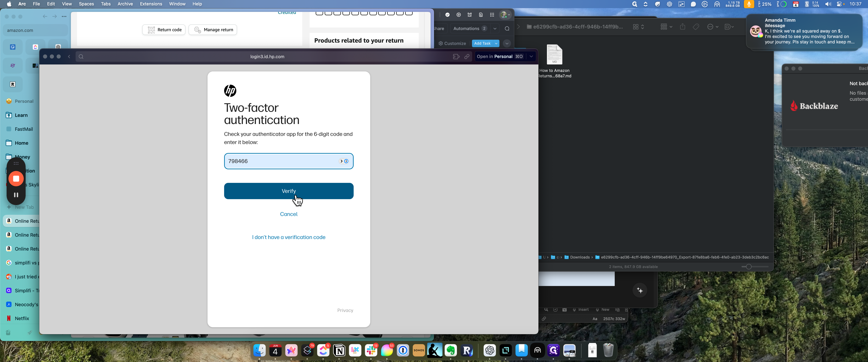The height and width of the screenshot is (362, 868).
Task: Pause the screen recording
Action: pos(16,195)
